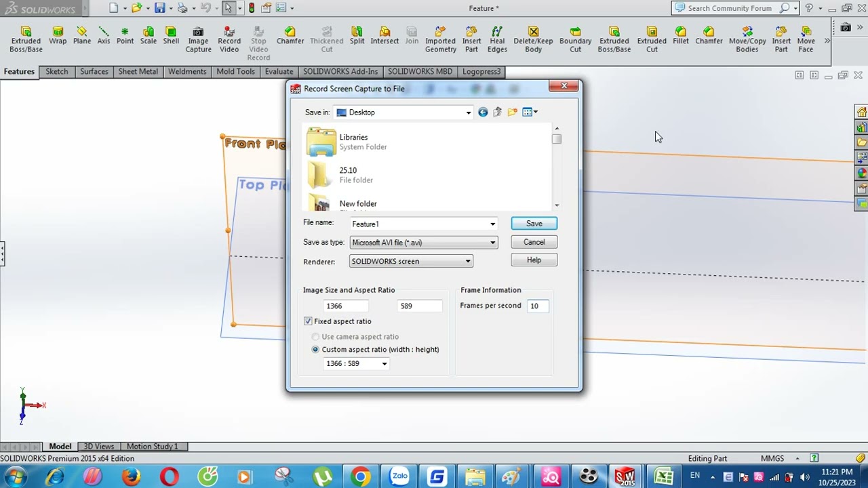Select the Fillet tool
868x488 pixels.
(681, 36)
